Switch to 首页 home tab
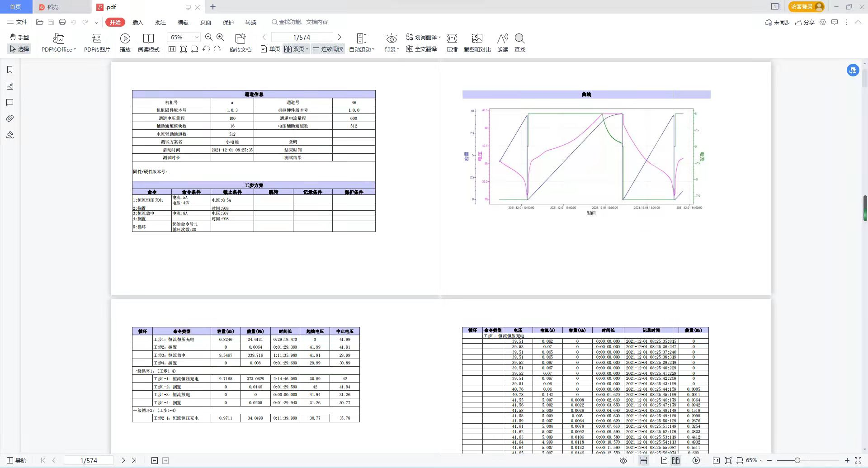This screenshot has width=868, height=468. pyautogui.click(x=16, y=7)
